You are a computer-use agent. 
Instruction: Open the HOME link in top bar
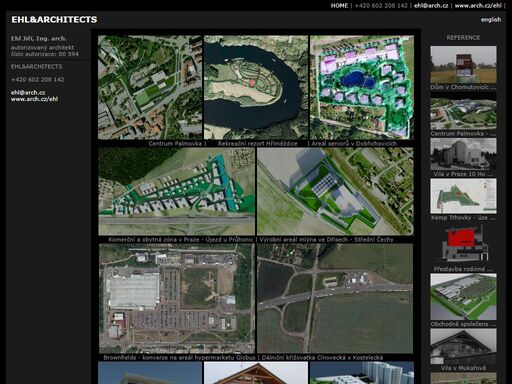coord(339,6)
